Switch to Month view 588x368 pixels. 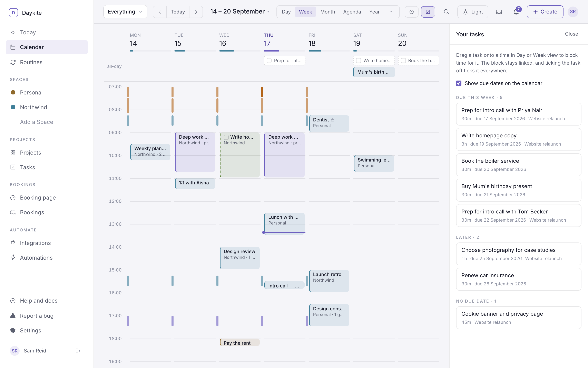click(x=327, y=12)
